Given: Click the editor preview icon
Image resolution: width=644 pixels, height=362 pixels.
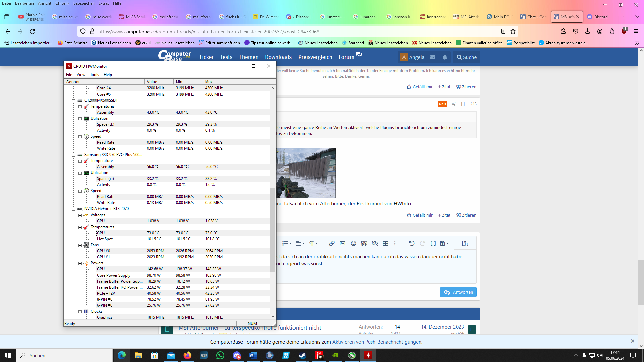Looking at the screenshot, I should [x=465, y=244].
